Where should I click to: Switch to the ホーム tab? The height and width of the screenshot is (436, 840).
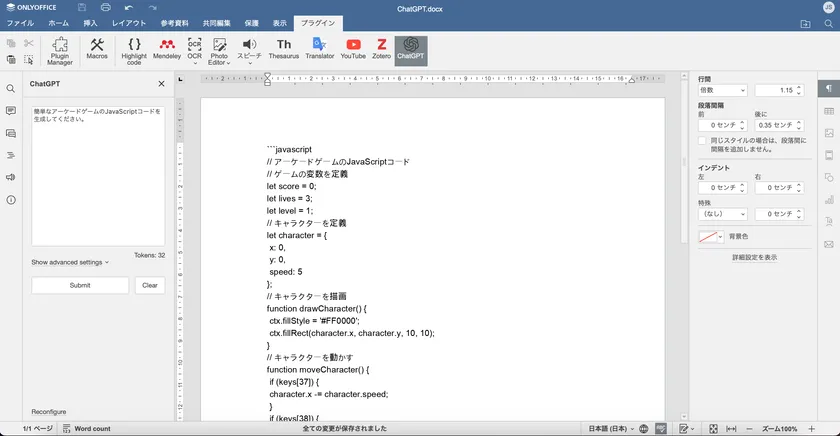point(59,21)
